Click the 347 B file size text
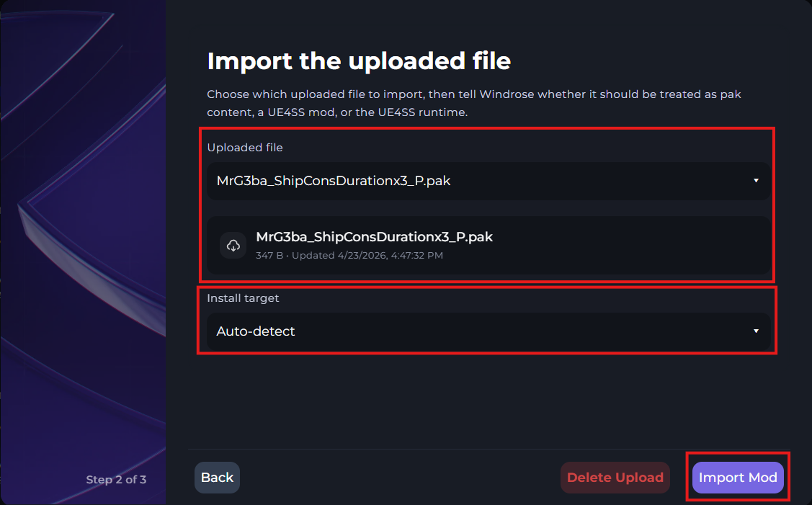 (x=267, y=256)
